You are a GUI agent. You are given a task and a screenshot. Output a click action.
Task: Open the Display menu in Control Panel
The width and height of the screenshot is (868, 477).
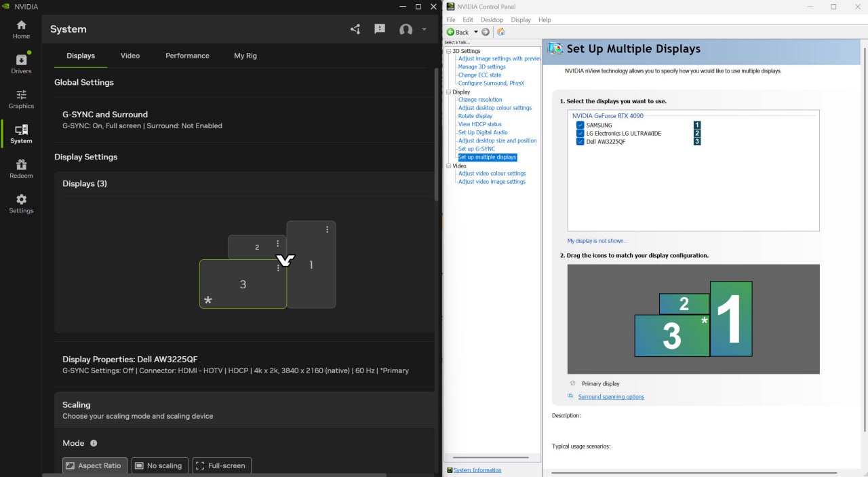pos(521,20)
